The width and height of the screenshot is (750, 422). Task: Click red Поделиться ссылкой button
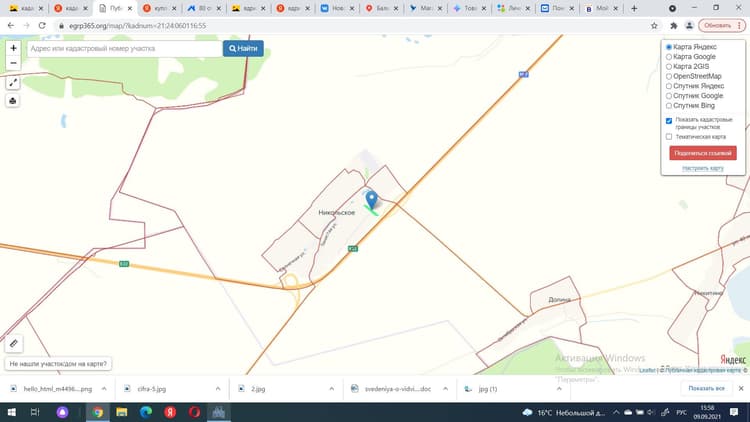[703, 153]
